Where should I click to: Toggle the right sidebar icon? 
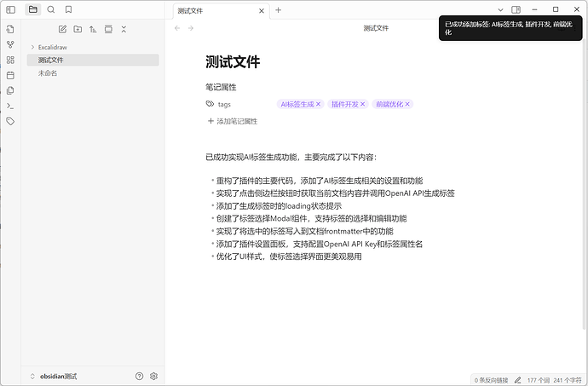point(516,9)
